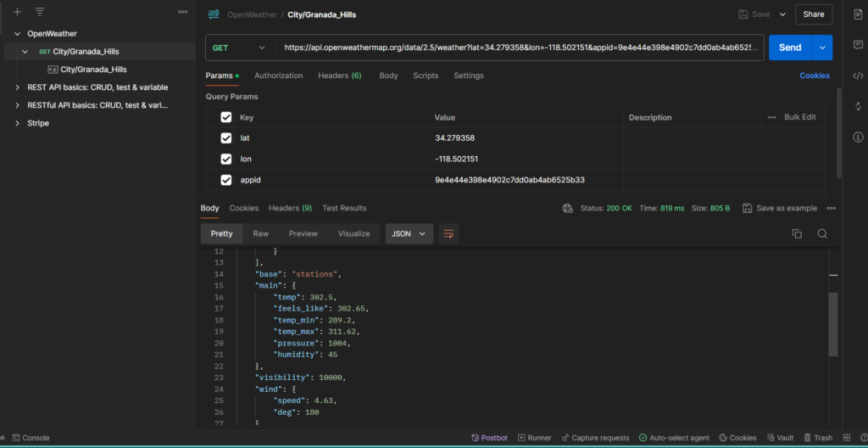
Task: Open the response Cookies tab
Action: [x=244, y=208]
